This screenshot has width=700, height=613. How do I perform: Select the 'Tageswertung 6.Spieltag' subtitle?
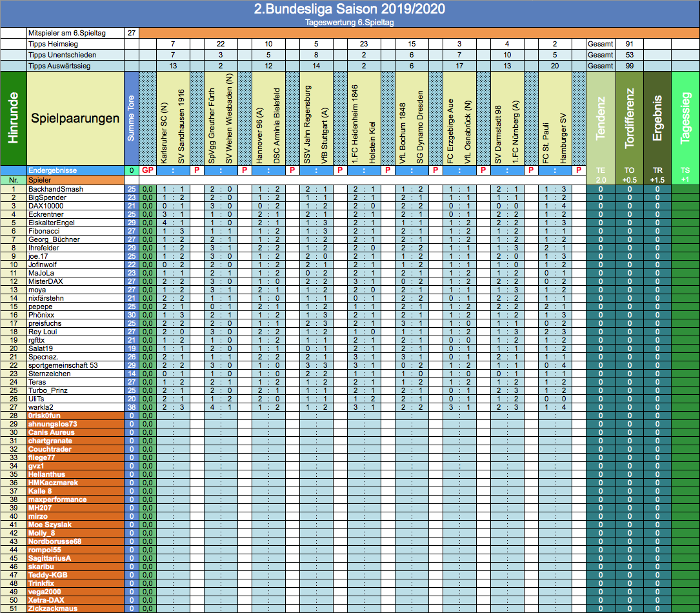349,23
